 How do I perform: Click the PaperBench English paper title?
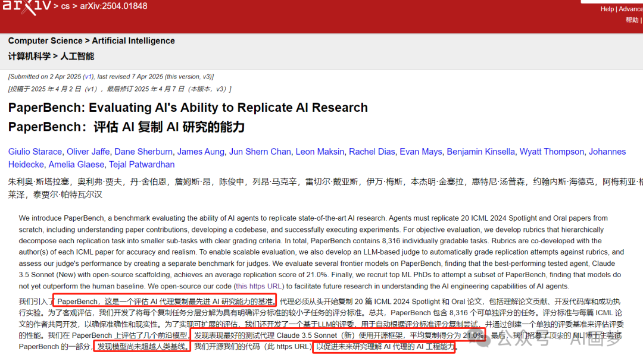click(x=188, y=108)
